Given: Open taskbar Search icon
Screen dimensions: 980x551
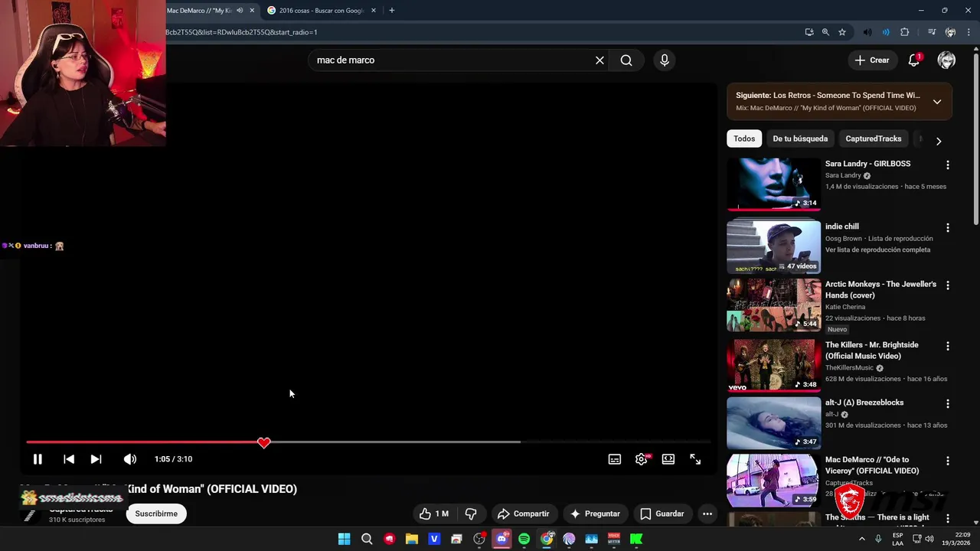Looking at the screenshot, I should point(367,539).
